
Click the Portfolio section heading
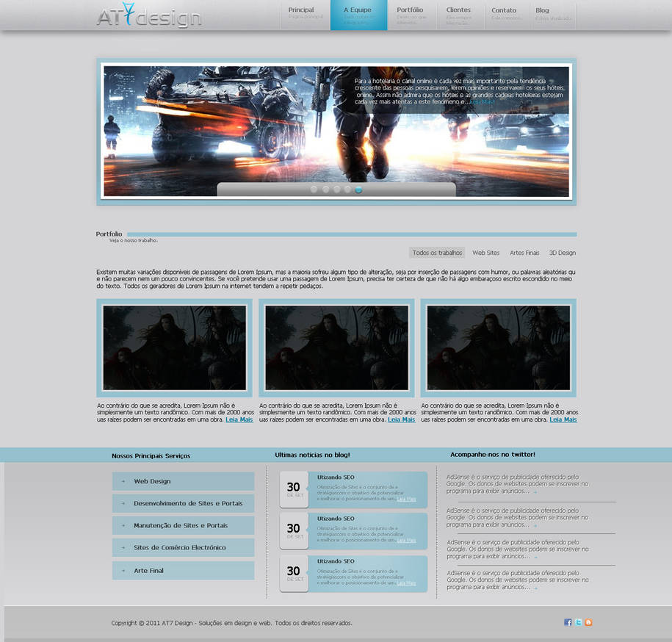pyautogui.click(x=109, y=234)
